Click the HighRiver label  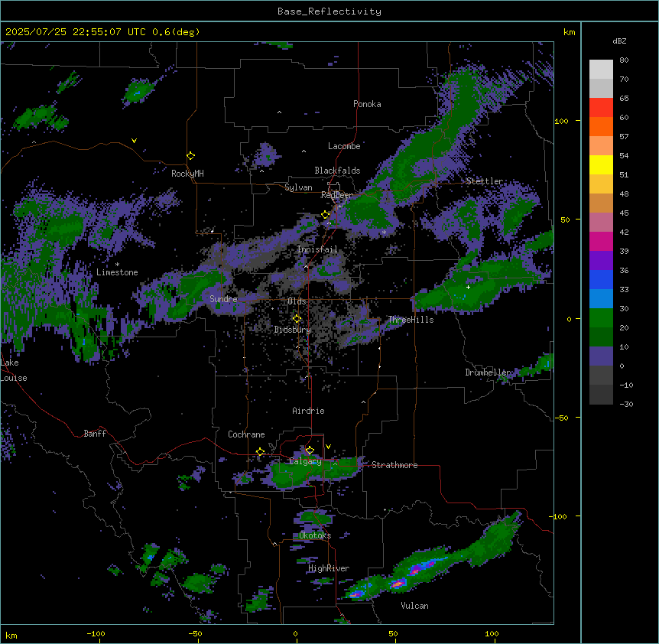tap(329, 568)
